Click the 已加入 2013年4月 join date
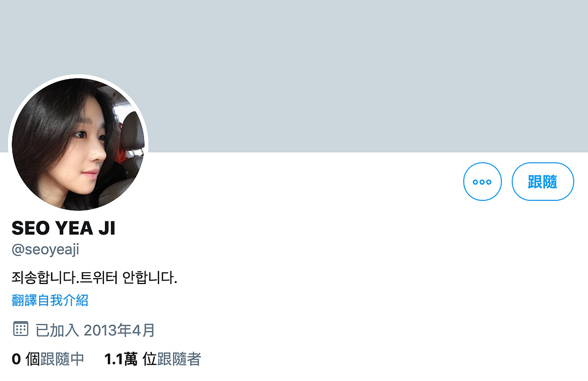 click(x=95, y=330)
